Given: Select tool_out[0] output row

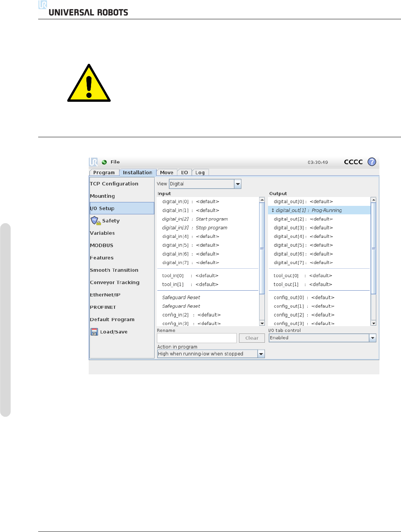Looking at the screenshot, I should pyautogui.click(x=319, y=276).
